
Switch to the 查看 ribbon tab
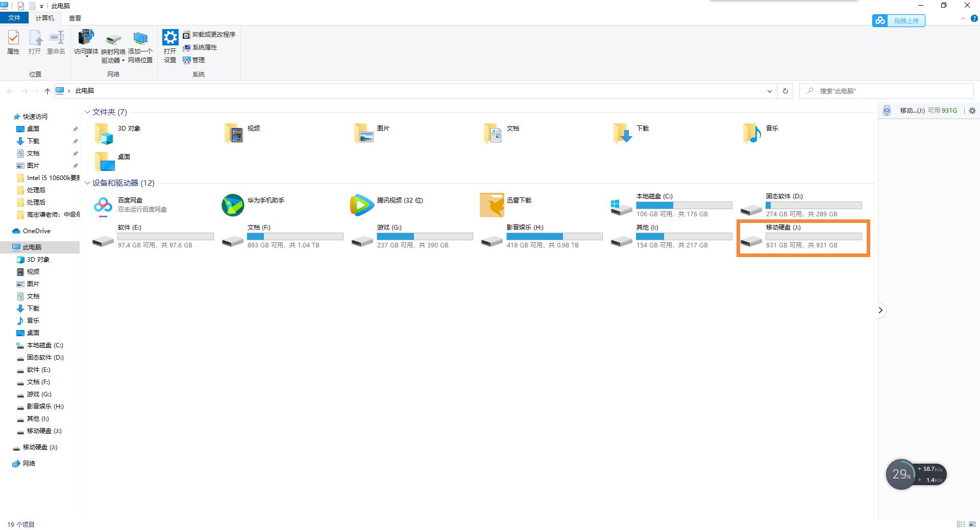coord(75,18)
